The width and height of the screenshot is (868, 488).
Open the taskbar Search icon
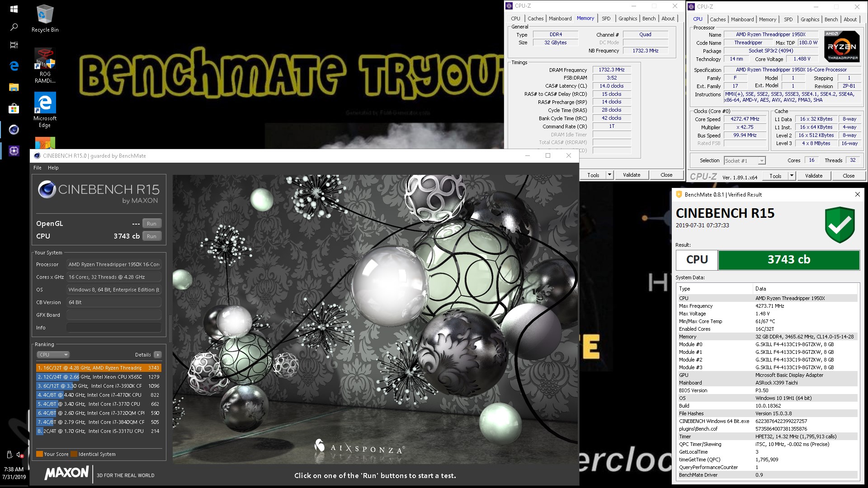point(14,27)
